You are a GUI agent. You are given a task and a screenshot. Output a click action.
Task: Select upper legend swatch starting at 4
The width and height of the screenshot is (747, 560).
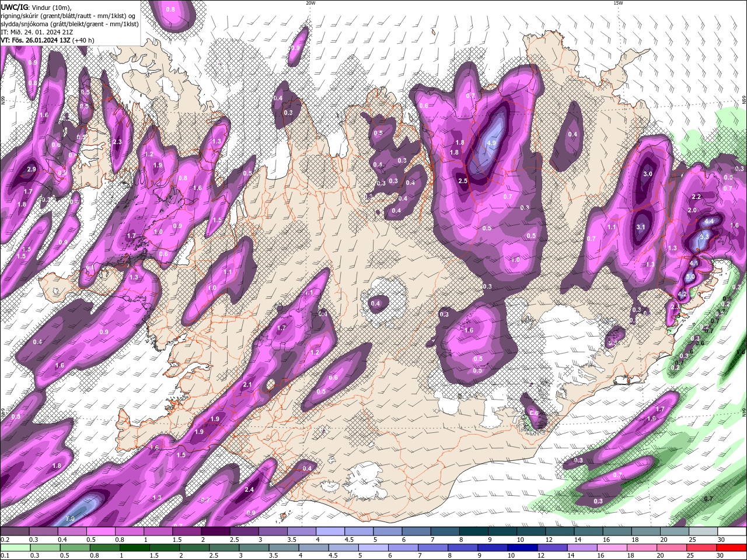pyautogui.click(x=330, y=531)
